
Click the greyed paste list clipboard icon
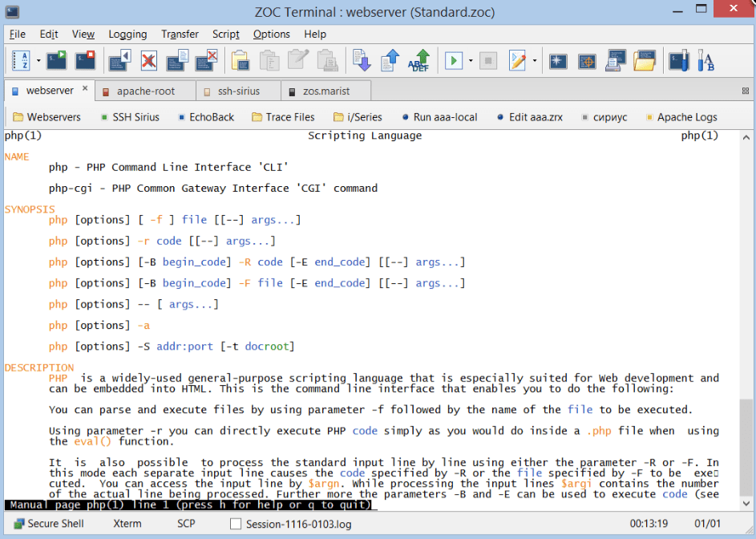pos(269,61)
